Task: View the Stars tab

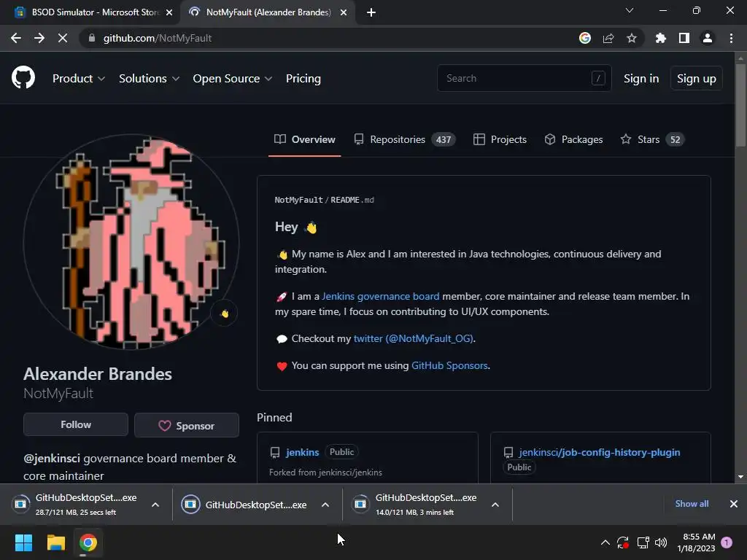Action: (x=652, y=139)
